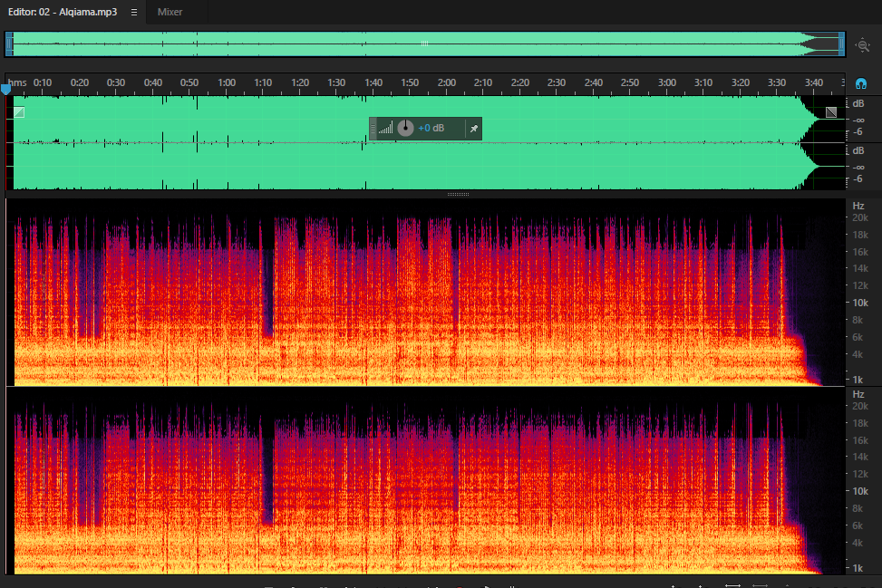
Task: Click the 4k mark on the lower spectrogram scale
Action: pos(858,543)
